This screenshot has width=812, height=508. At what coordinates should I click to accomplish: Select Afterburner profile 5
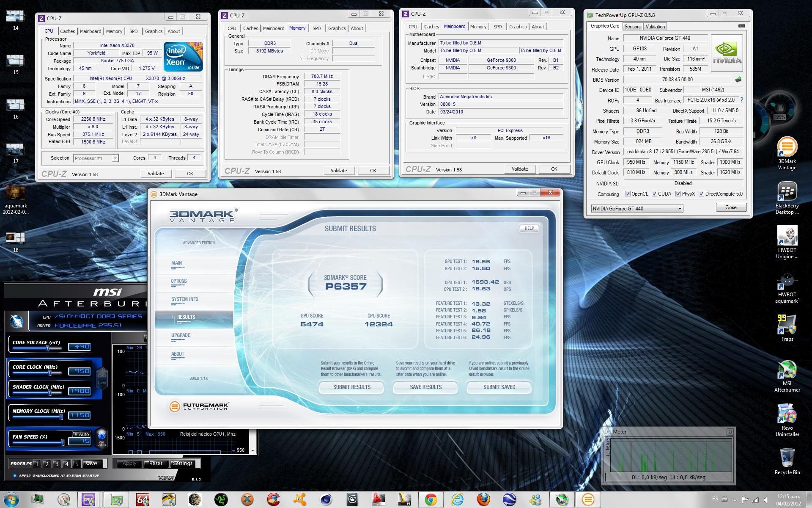pos(77,464)
